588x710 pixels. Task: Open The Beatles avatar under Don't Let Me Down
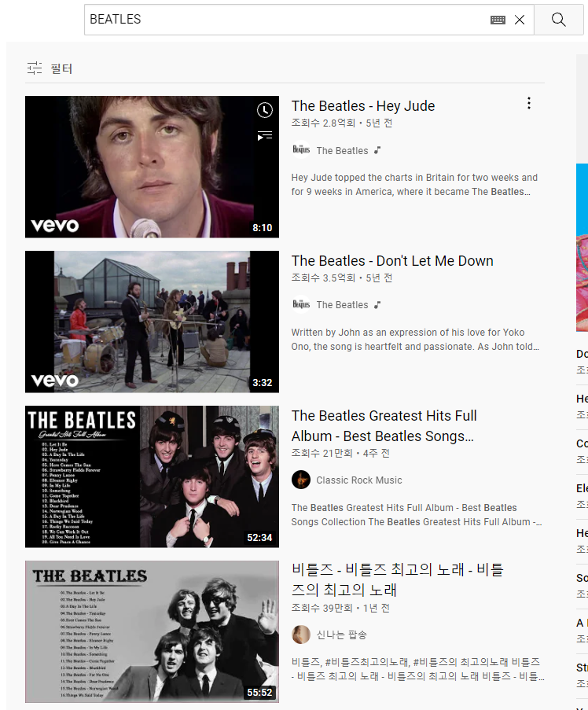coord(301,304)
